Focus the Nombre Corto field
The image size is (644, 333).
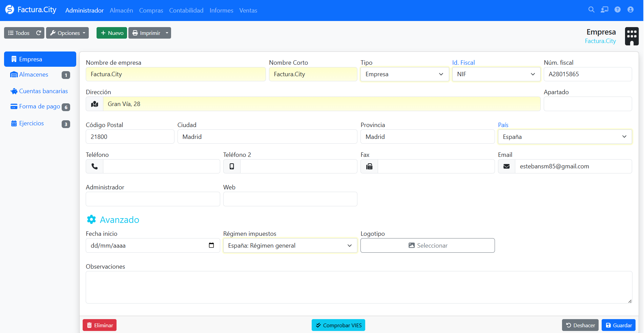pos(313,74)
